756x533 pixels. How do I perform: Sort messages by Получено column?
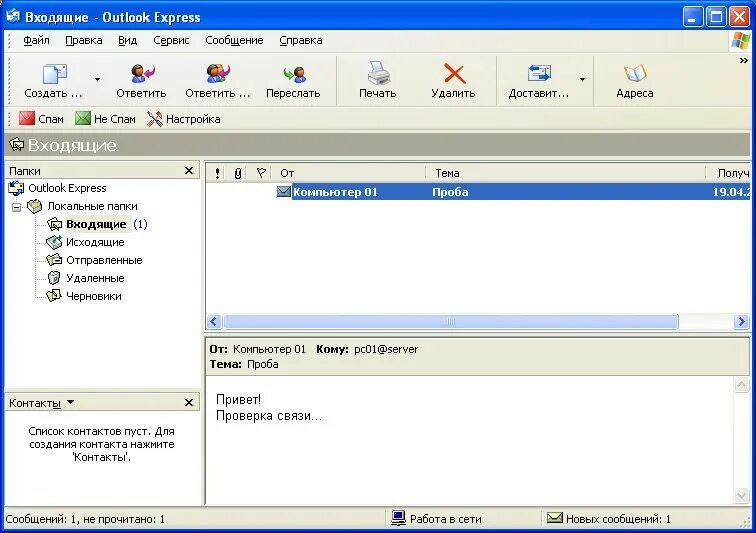coord(729,173)
